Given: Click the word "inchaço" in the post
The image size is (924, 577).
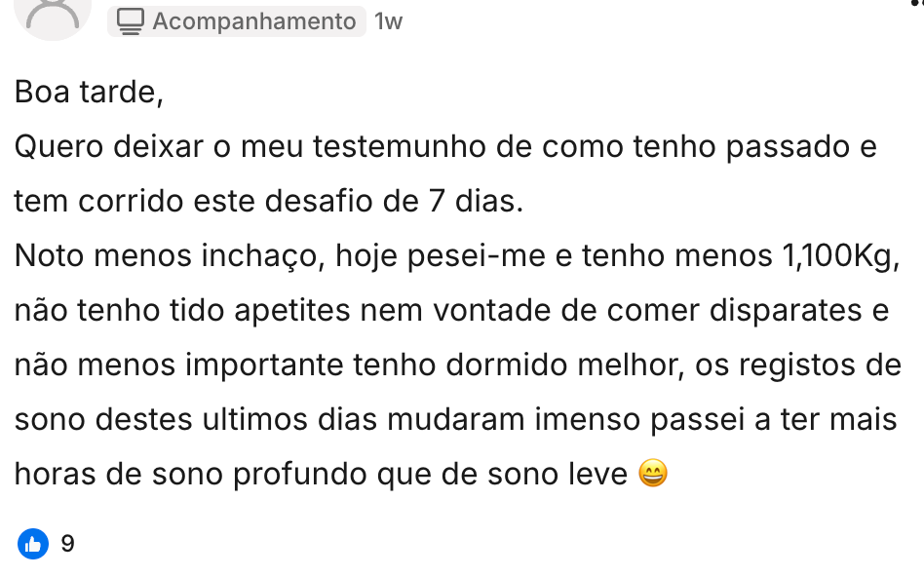Looking at the screenshot, I should (263, 256).
